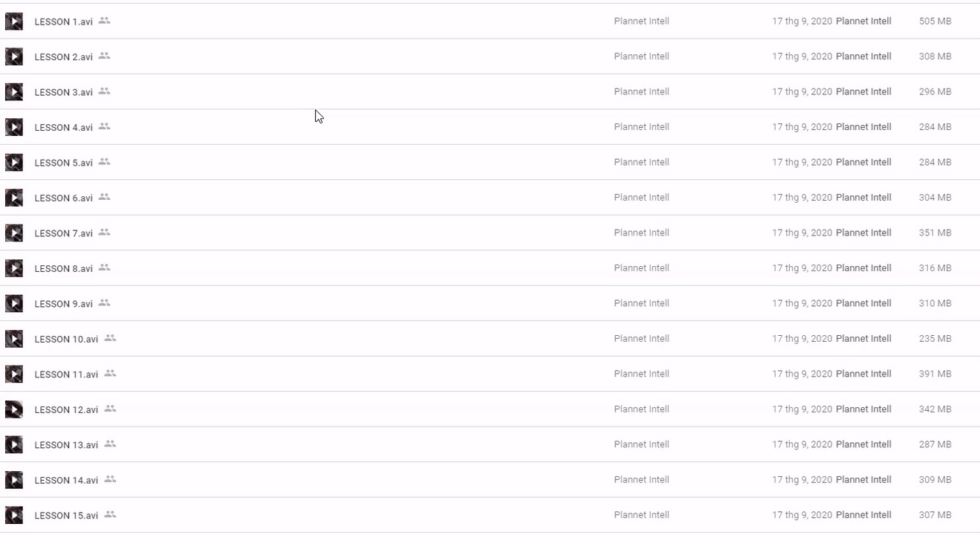The height and width of the screenshot is (535, 980).
Task: Click the shared people icon on LESSON 10.avi
Action: pyautogui.click(x=110, y=338)
